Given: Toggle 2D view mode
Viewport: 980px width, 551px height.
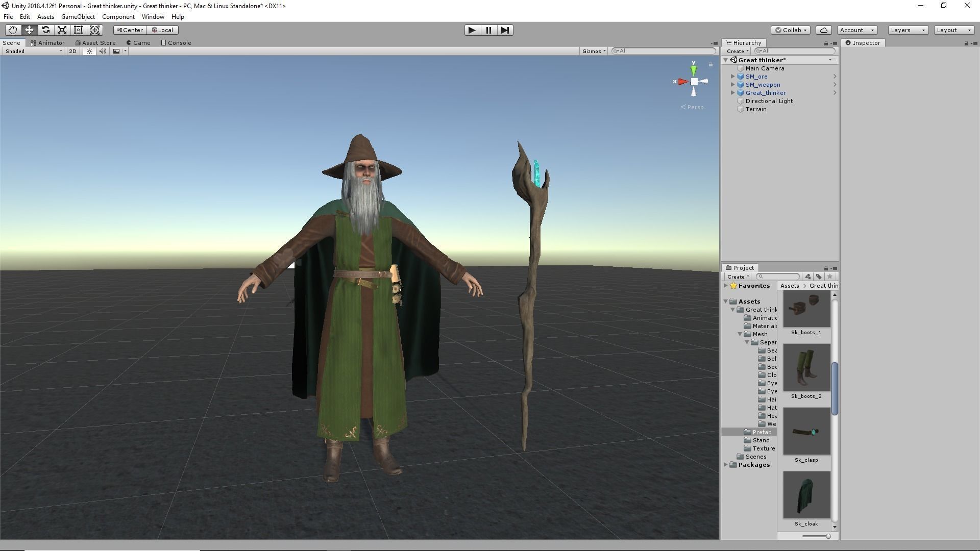Looking at the screenshot, I should pyautogui.click(x=72, y=51).
